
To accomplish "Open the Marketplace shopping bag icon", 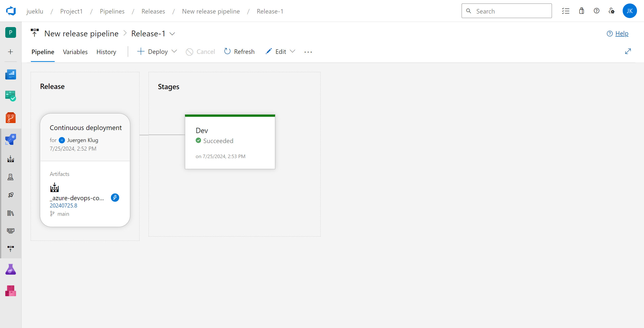I will coord(582,11).
